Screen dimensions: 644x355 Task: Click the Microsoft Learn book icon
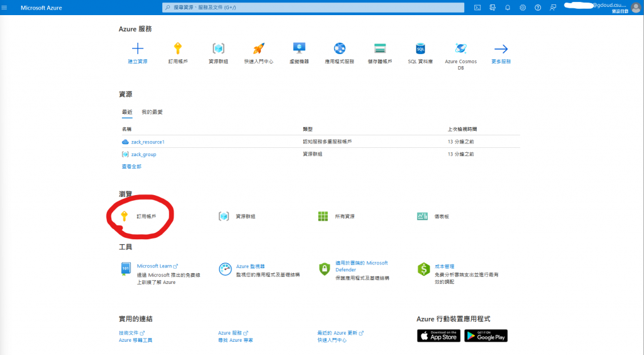click(x=126, y=269)
